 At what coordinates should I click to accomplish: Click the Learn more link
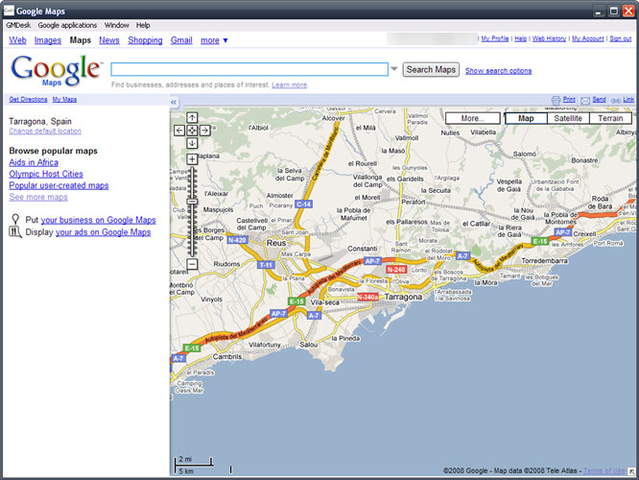289,85
